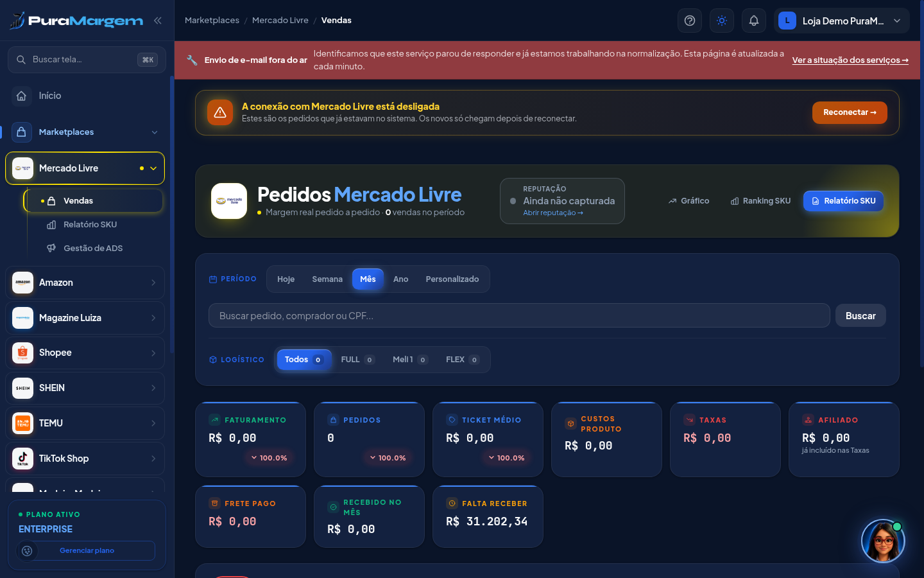Click the Amazon logo icon

pyautogui.click(x=22, y=283)
